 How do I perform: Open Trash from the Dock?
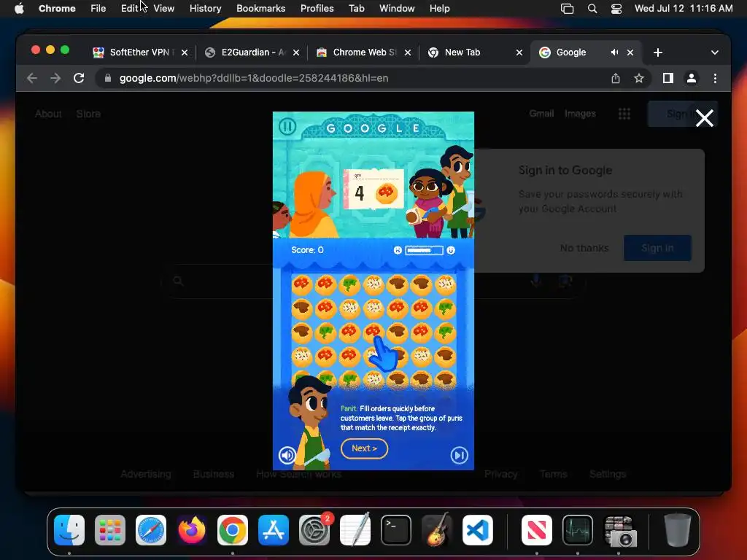pos(678,530)
